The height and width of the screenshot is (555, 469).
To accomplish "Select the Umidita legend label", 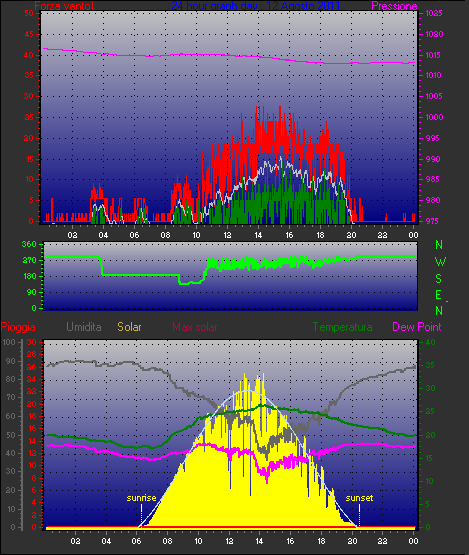I will click(x=84, y=327).
